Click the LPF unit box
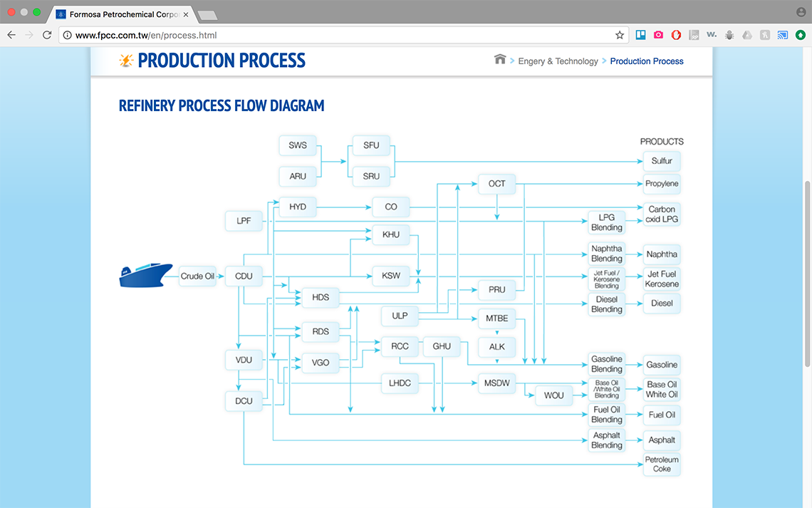Viewport: 812px width, 508px height. (x=244, y=221)
